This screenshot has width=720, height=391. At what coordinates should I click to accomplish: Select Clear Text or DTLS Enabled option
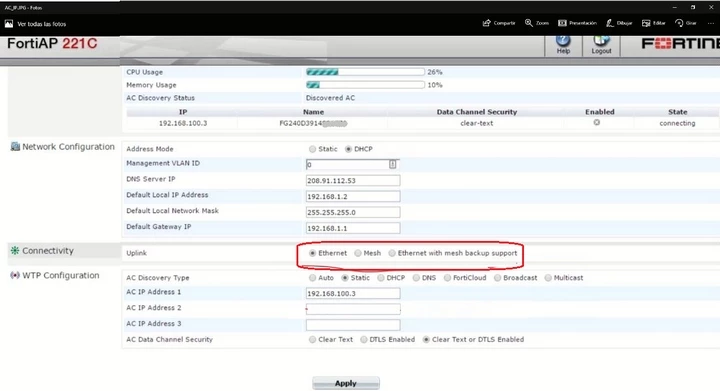pyautogui.click(x=426, y=340)
